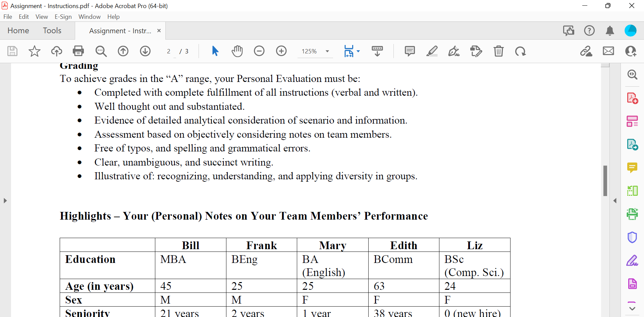
Task: Open Adobe Acrobat help
Action: (x=589, y=31)
